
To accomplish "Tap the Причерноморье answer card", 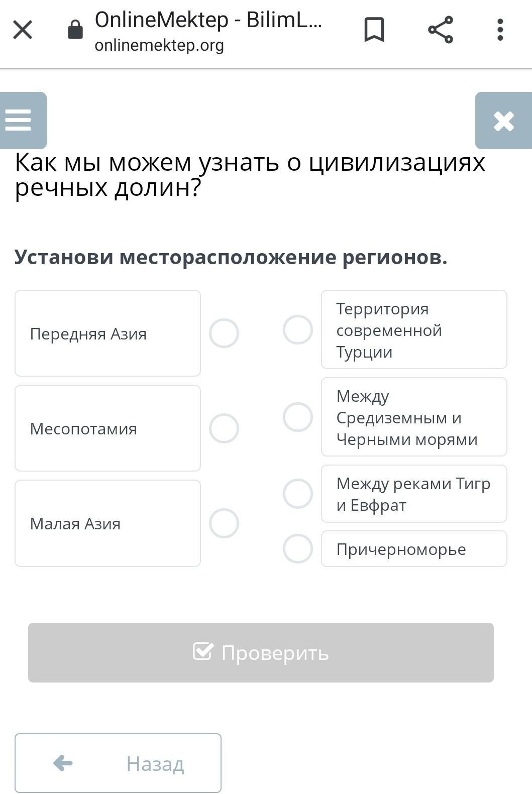I will tap(414, 548).
